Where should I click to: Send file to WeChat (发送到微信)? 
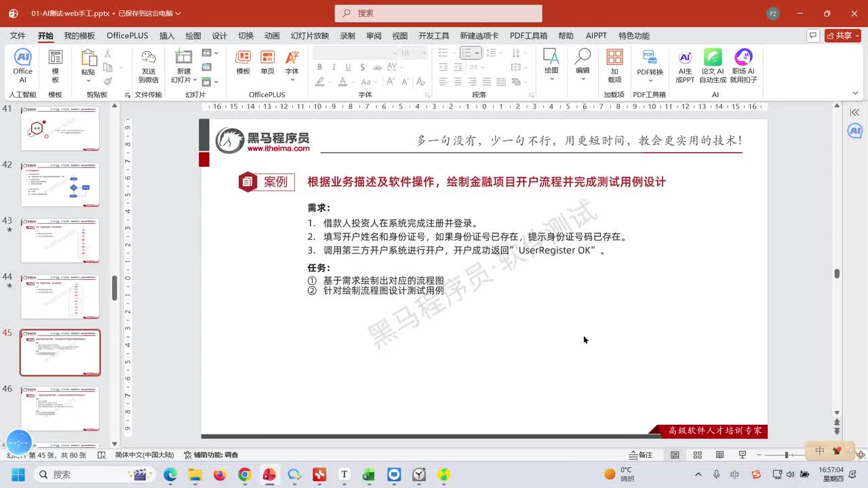pos(149,66)
